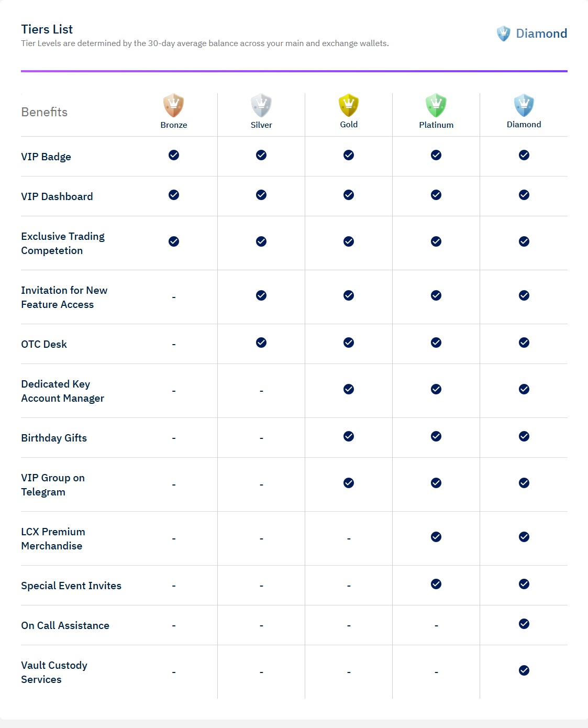Click the Tiers List heading

point(47,29)
